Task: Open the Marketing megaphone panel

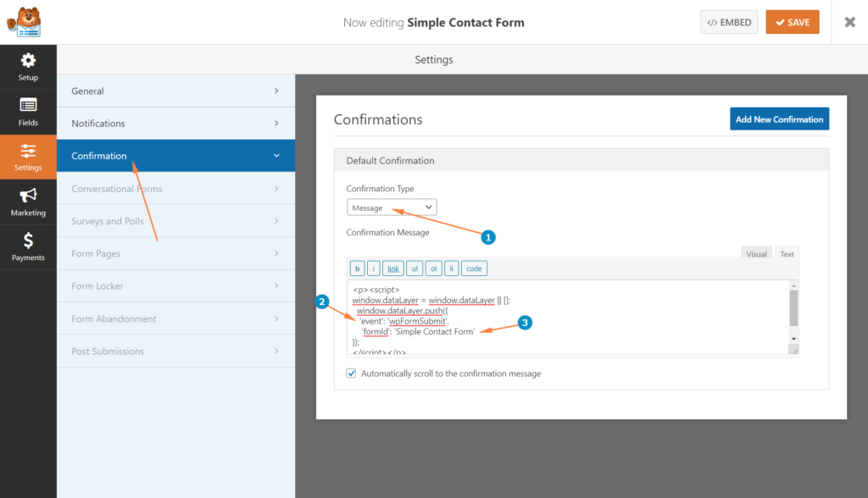Action: click(28, 202)
